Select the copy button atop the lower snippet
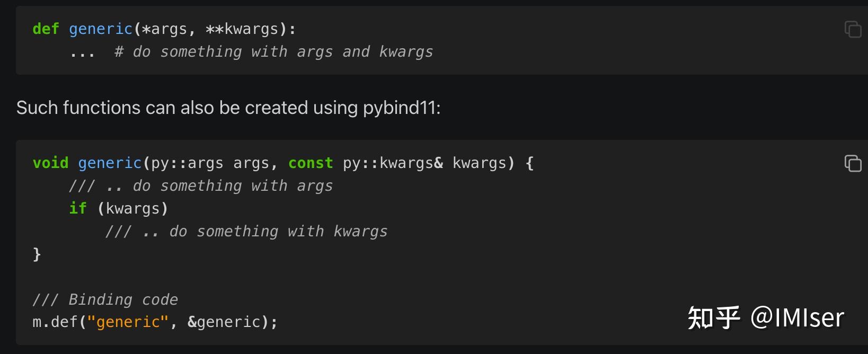868x354 pixels. pos(853,164)
